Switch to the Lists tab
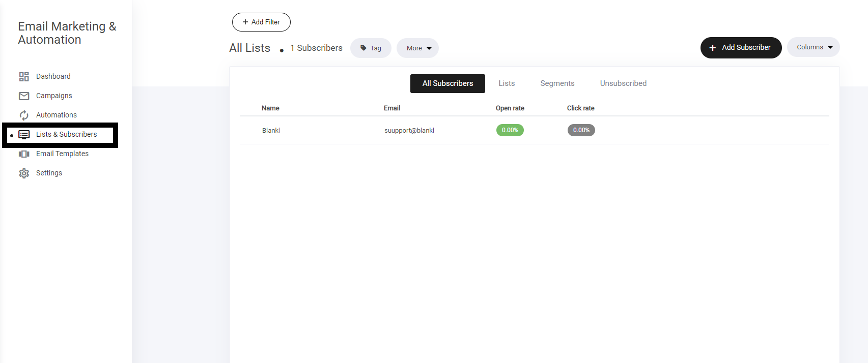The height and width of the screenshot is (363, 868). click(507, 83)
